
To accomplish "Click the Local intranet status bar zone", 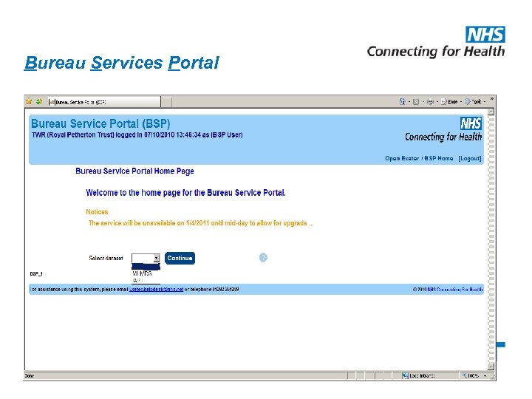I will tap(418, 375).
